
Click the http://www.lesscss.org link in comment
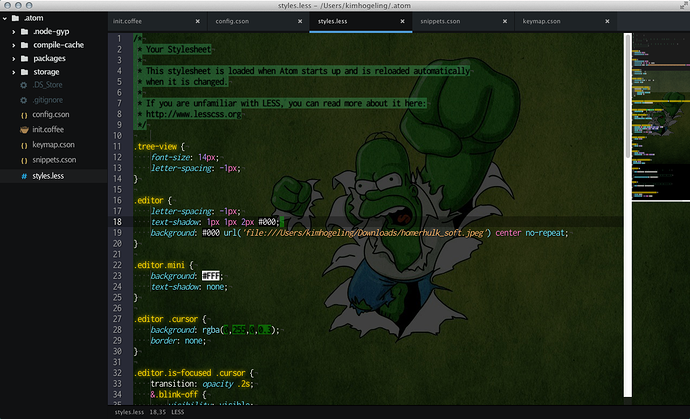[194, 114]
